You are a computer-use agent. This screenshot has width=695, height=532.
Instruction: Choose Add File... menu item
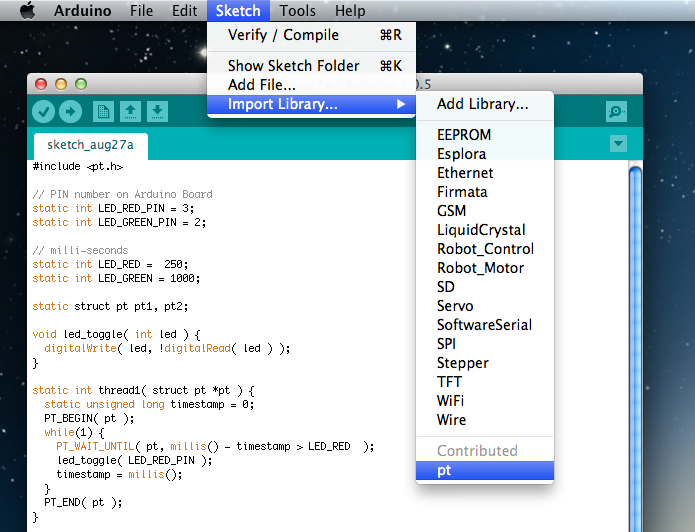pos(311,85)
